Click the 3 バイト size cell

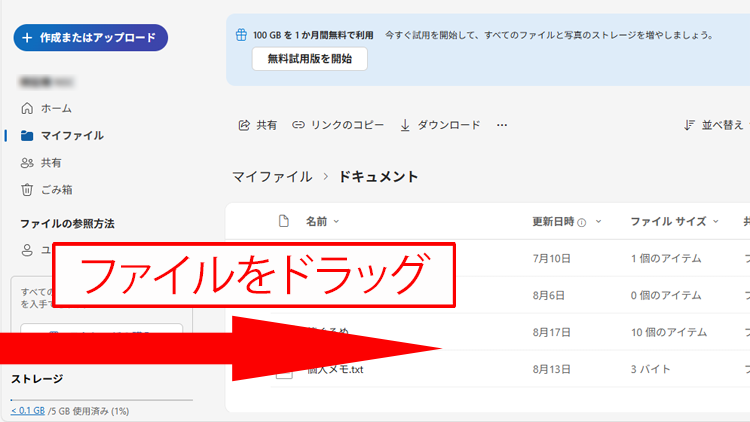coord(651,369)
